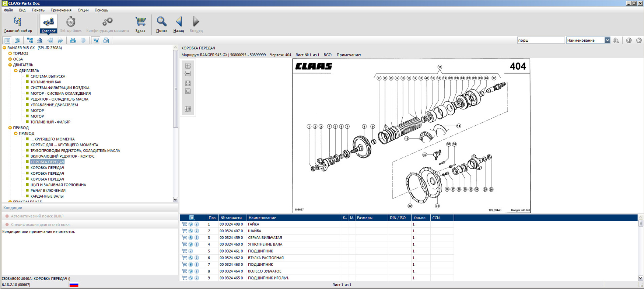Viewport: 644px width, 289px height.
Task: Toggle Автоматический поиск ВЫКЛ. indicator
Action: pos(7,216)
